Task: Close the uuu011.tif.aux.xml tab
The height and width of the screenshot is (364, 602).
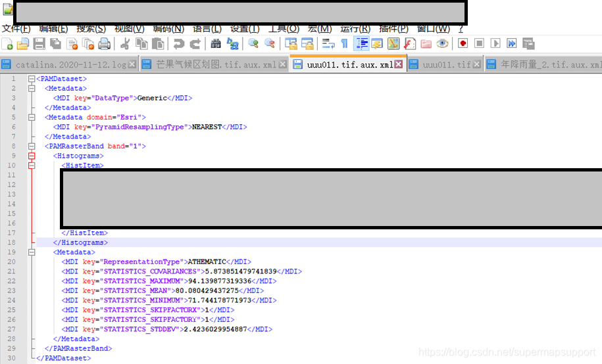Action: [x=399, y=64]
